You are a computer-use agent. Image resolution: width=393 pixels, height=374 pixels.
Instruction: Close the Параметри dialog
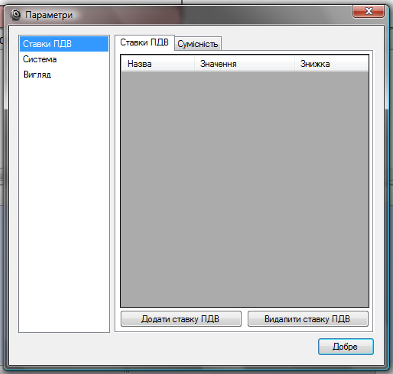point(368,11)
